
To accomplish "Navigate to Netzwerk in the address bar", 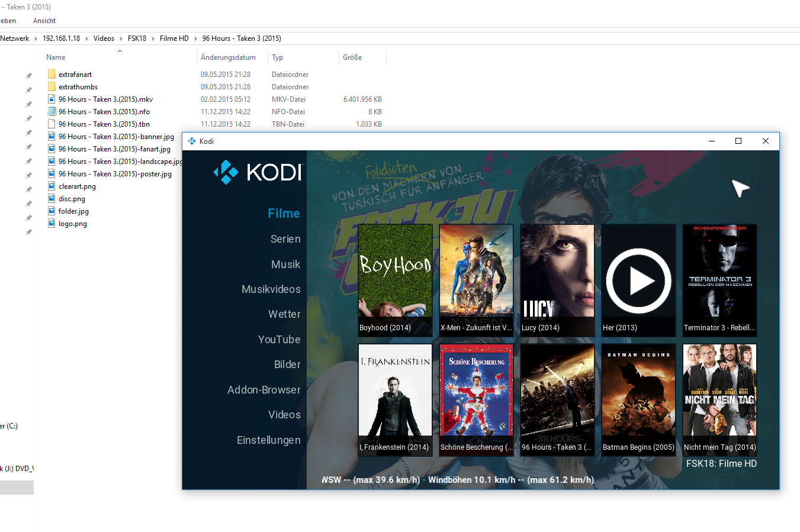I will tap(15, 38).
